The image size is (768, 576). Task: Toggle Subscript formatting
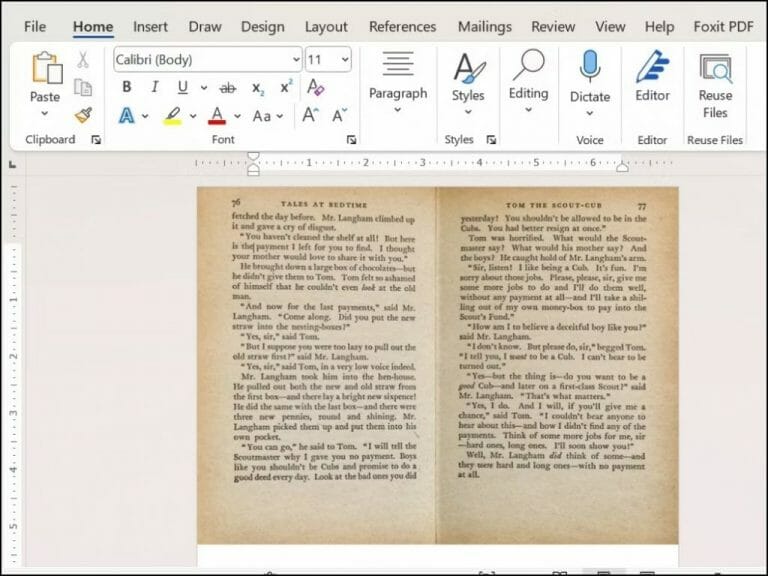258,88
